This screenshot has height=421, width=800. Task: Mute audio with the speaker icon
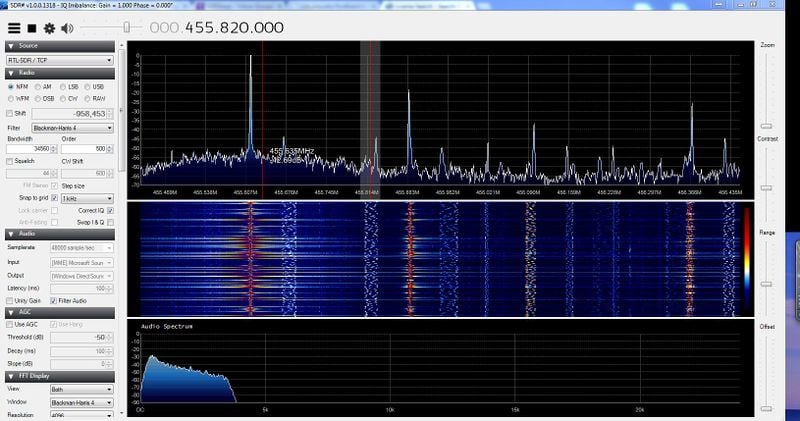pos(67,28)
